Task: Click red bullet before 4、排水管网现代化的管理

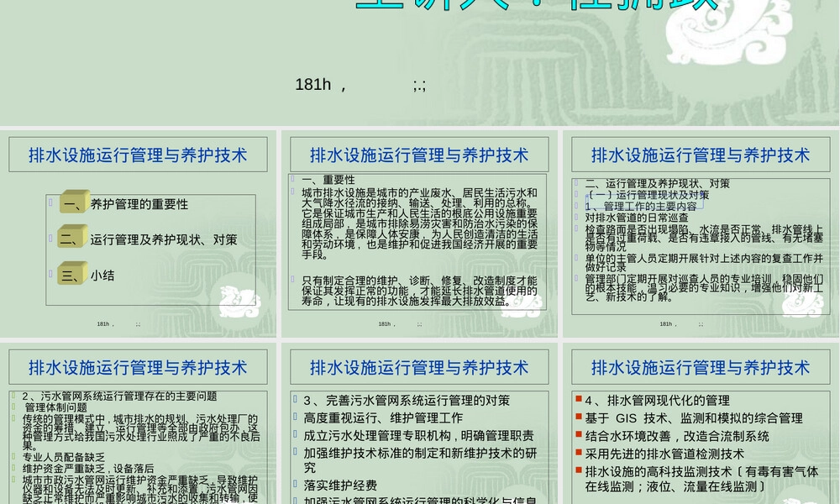Action: (x=579, y=399)
